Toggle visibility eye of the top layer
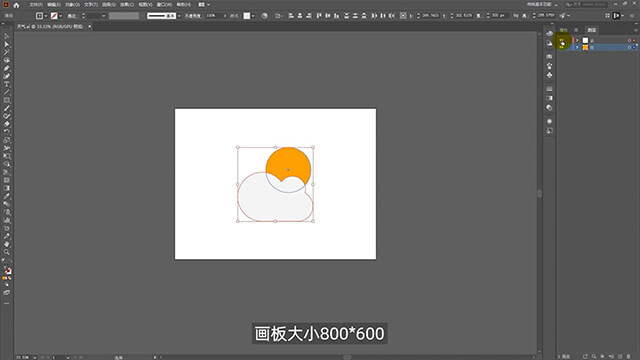The height and width of the screenshot is (360, 640). pos(562,40)
